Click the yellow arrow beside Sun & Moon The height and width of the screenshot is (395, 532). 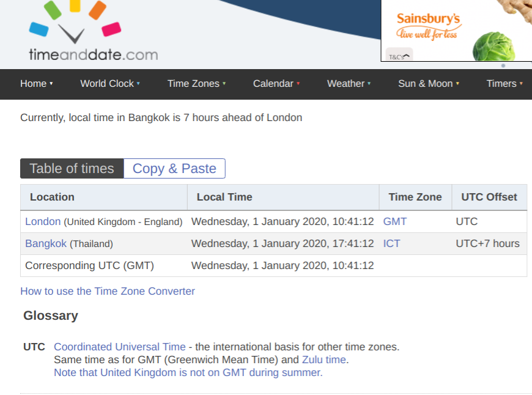coord(457,83)
